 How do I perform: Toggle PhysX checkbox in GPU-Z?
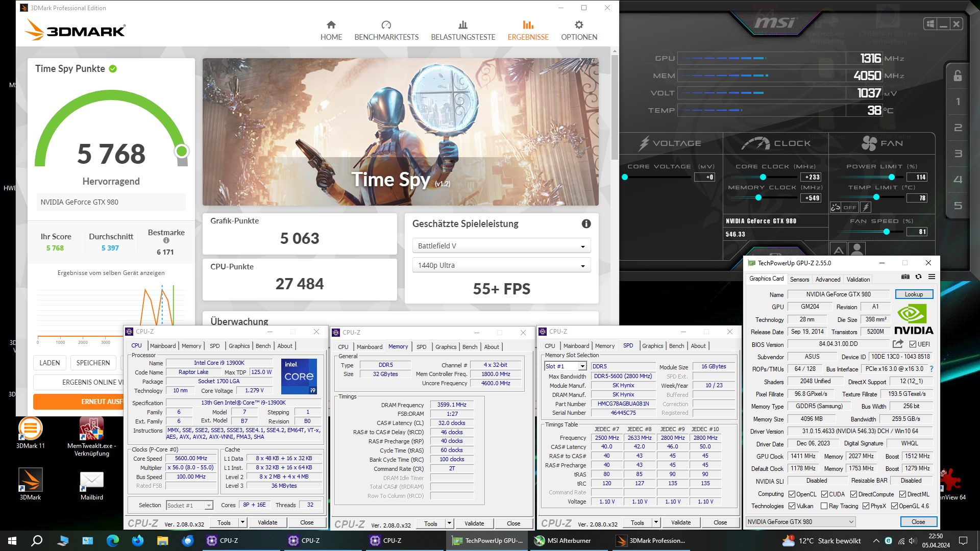(866, 506)
